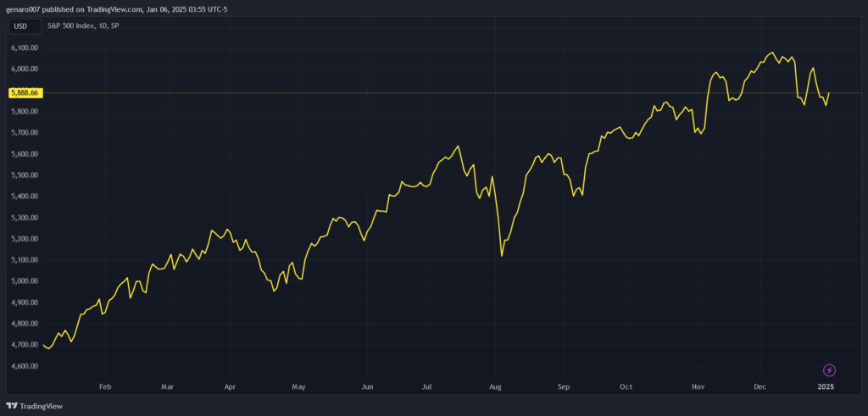Click the December peak of the yellow line
868x416 pixels.
tap(771, 53)
